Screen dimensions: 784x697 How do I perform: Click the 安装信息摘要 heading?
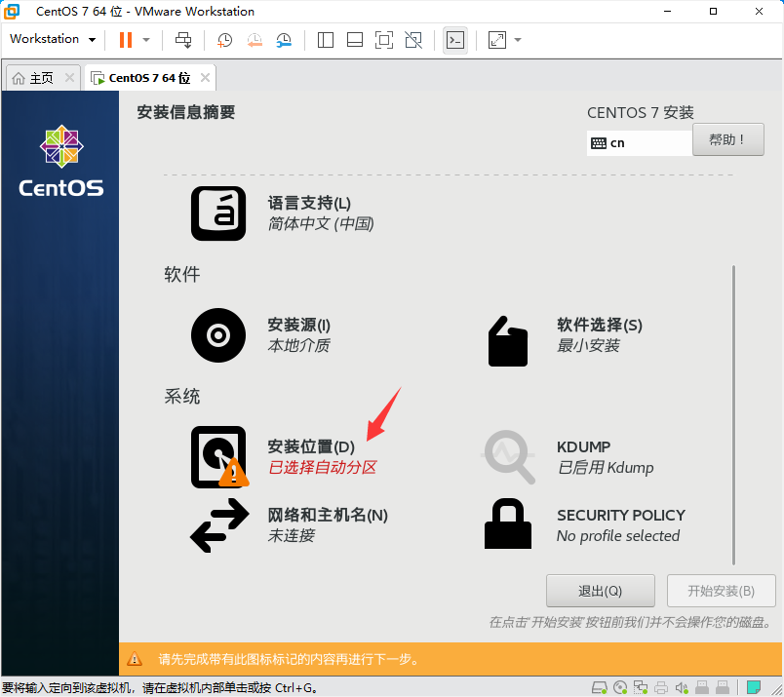click(x=186, y=112)
